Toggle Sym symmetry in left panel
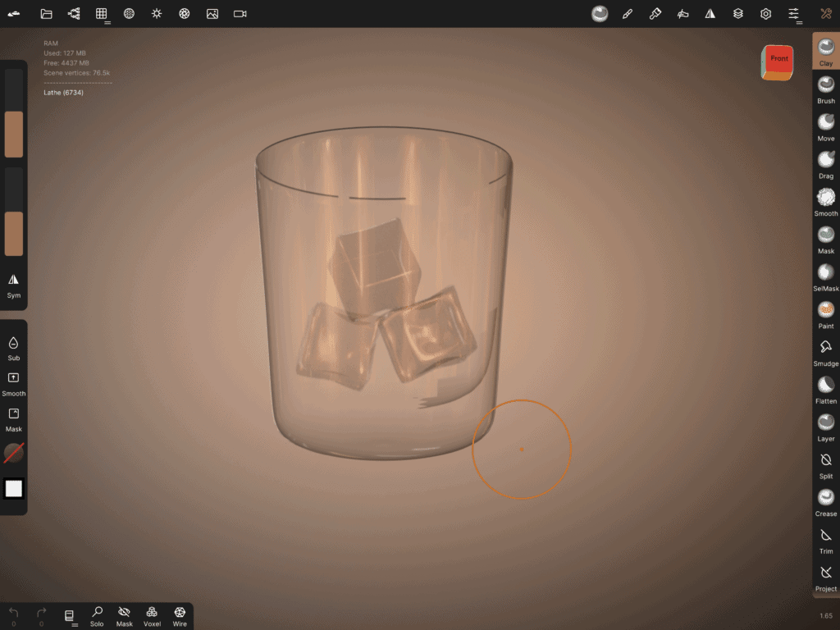The height and width of the screenshot is (630, 840). point(13,284)
